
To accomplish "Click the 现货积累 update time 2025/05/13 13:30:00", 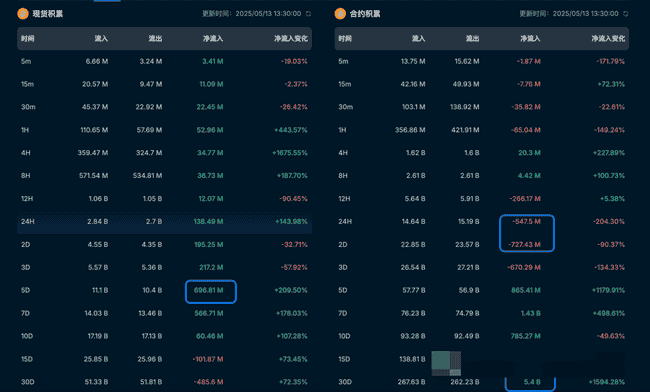I will (x=268, y=14).
